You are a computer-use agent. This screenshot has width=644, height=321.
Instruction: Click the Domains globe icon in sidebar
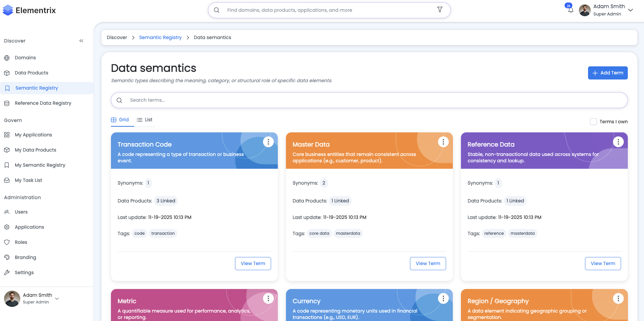coord(7,58)
